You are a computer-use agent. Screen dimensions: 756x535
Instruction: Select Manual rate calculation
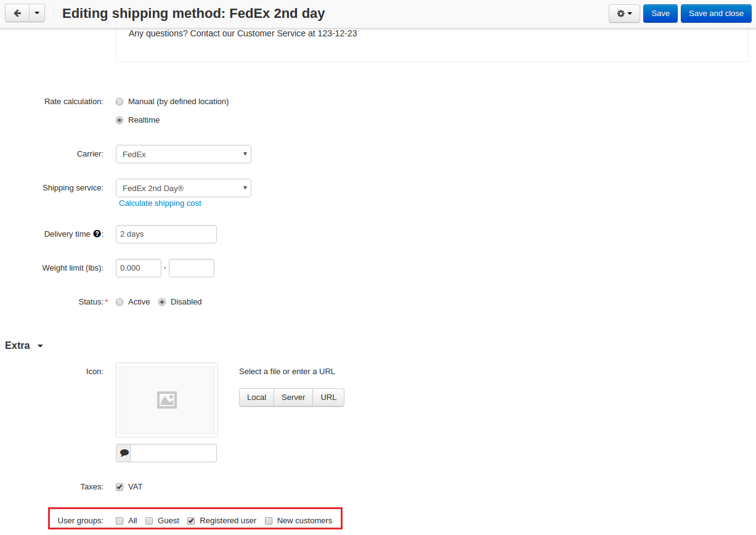pos(120,102)
